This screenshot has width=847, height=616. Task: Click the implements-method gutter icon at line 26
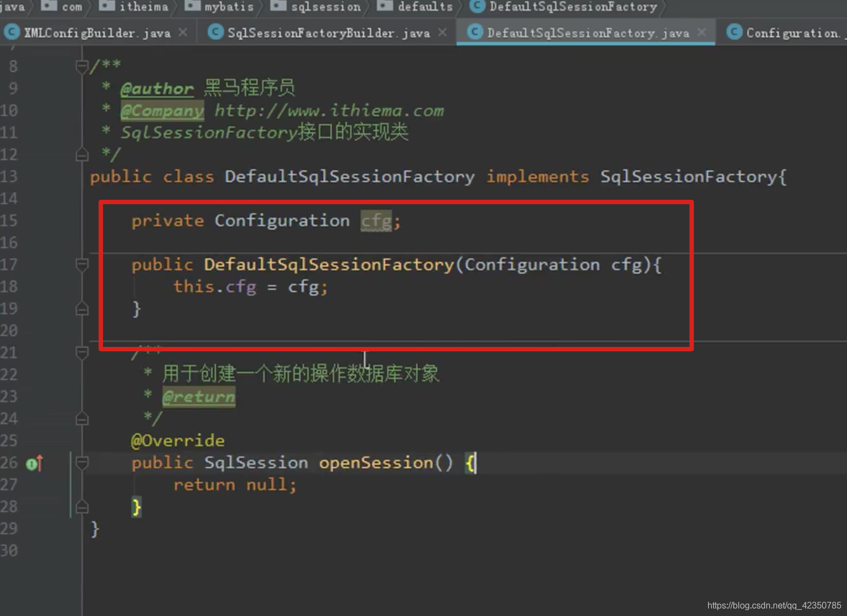coord(34,464)
